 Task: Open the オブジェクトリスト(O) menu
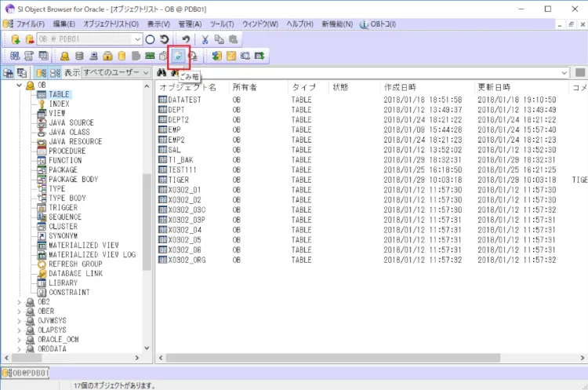pos(111,24)
